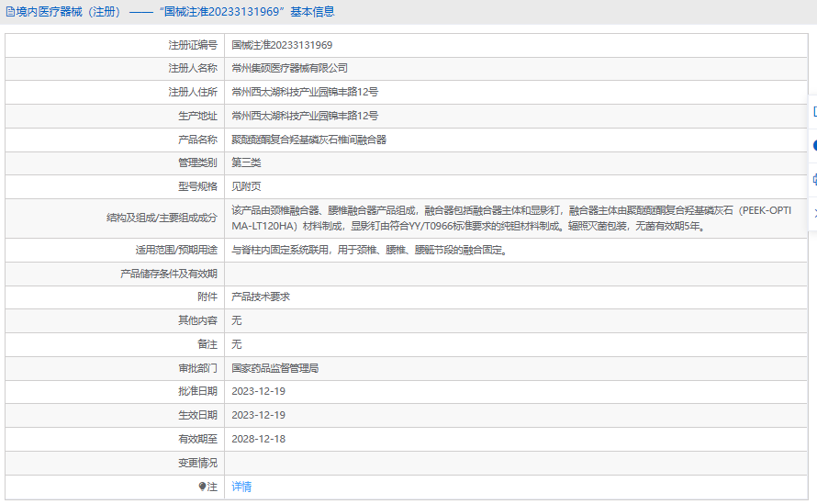The height and width of the screenshot is (504, 817).
Task: Open the 产品技术要求 attachment
Action: tap(261, 297)
